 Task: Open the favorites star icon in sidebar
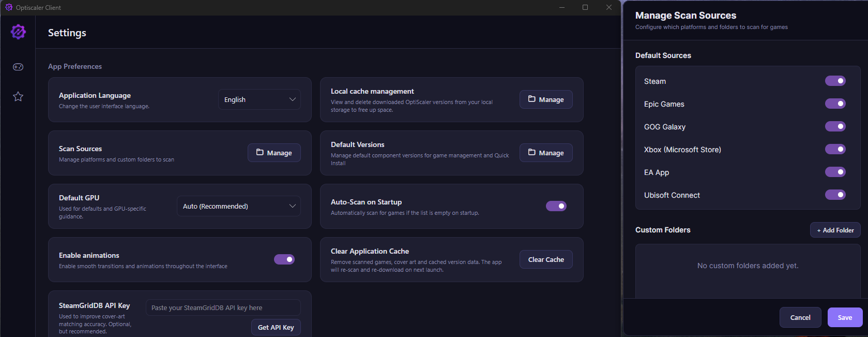[x=18, y=96]
